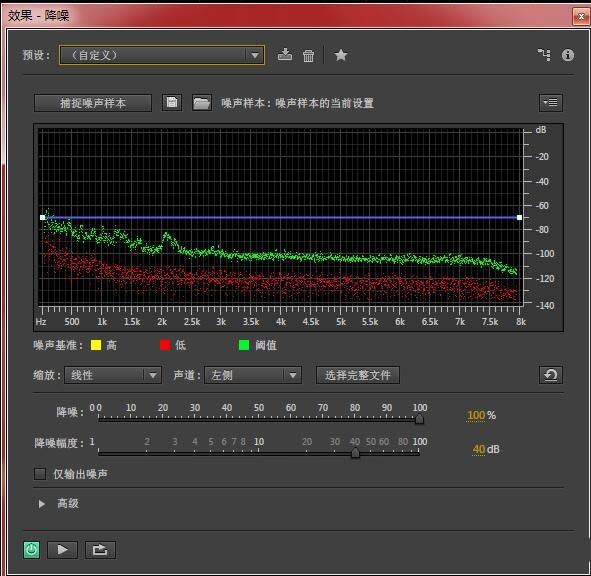Viewport: 591px width, 576px height.
Task: Open the 缩放 线性 dropdown
Action: click(x=113, y=375)
